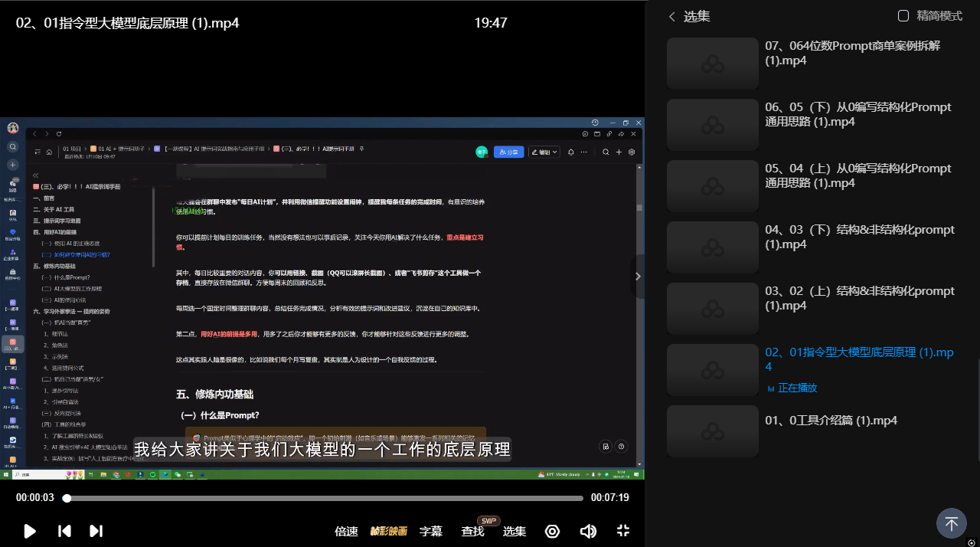
Task: Enable the 精简模式 checkbox
Action: [x=903, y=16]
